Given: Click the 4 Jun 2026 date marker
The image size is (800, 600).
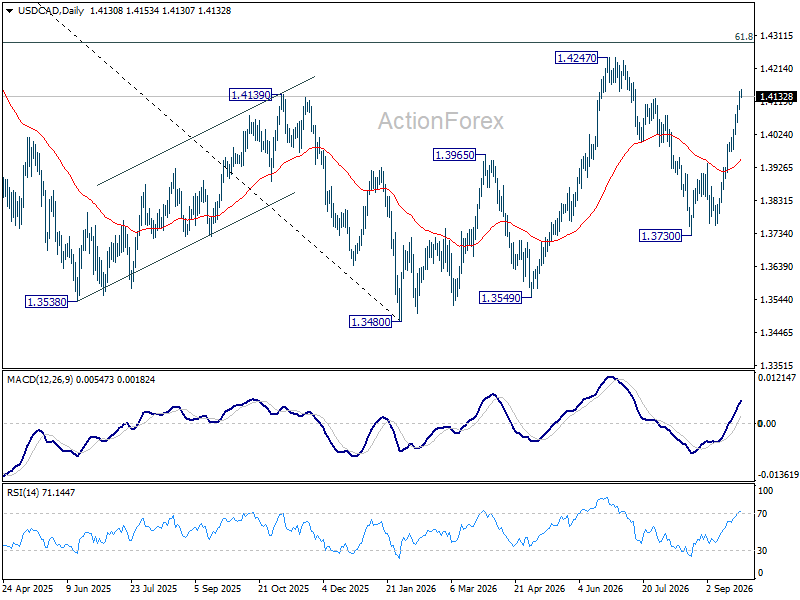Looking at the screenshot, I should [x=601, y=589].
